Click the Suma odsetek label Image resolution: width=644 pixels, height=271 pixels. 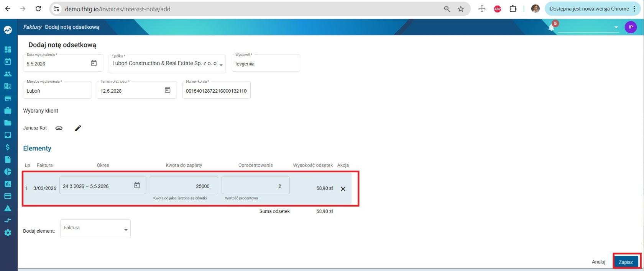coord(274,211)
